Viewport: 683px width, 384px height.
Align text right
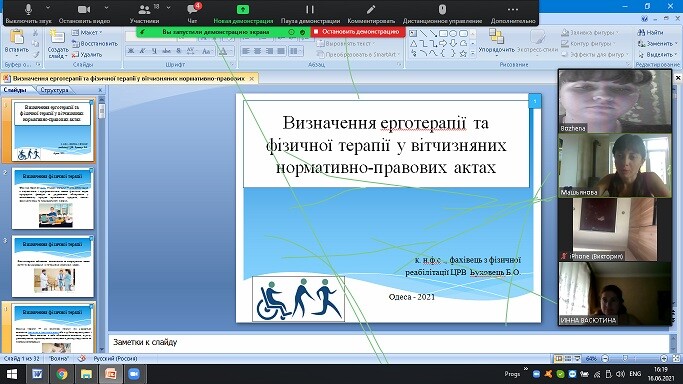coord(270,51)
